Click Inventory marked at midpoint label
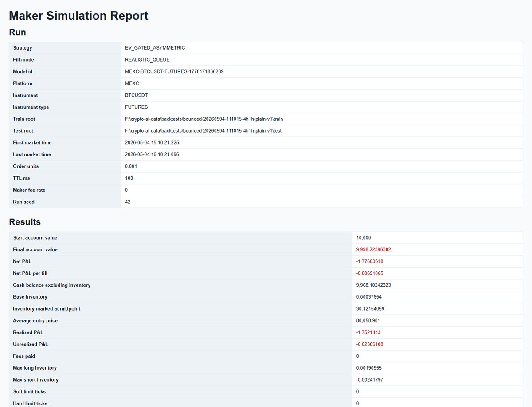 click(x=47, y=309)
